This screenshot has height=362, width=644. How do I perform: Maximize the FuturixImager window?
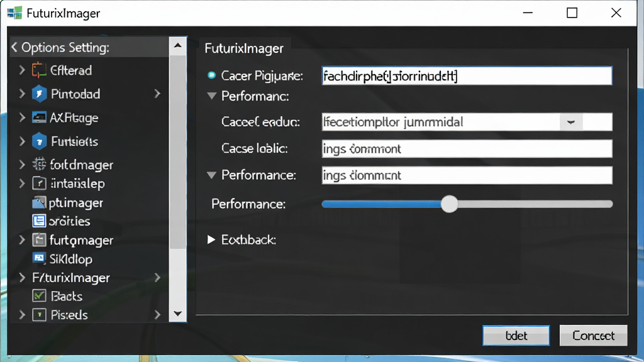572,13
